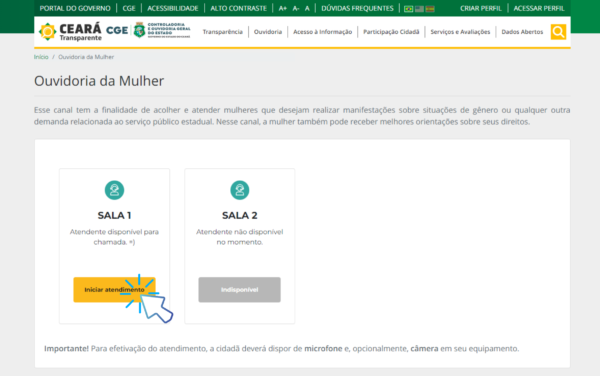
Task: Start SALA 1 with Iniciar atendimento button
Action: (114, 290)
